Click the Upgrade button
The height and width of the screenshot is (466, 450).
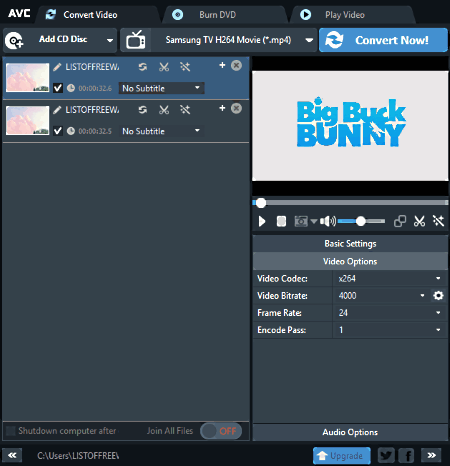[342, 455]
